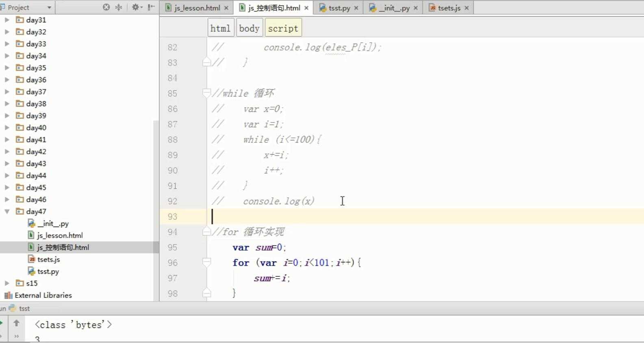Fold the comment block at line 83
Screen dimensions: 644x343
[x=206, y=62]
